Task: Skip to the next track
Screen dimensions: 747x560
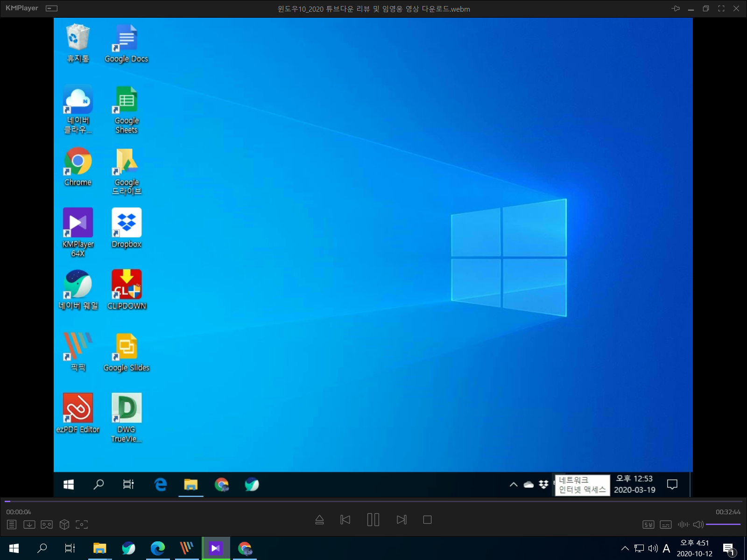Action: (402, 520)
